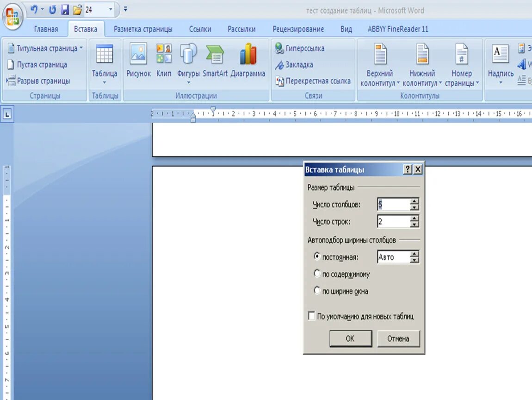The height and width of the screenshot is (400, 532).
Task: Open Customize Quick Access Toolbar arrow
Action: pos(125,9)
